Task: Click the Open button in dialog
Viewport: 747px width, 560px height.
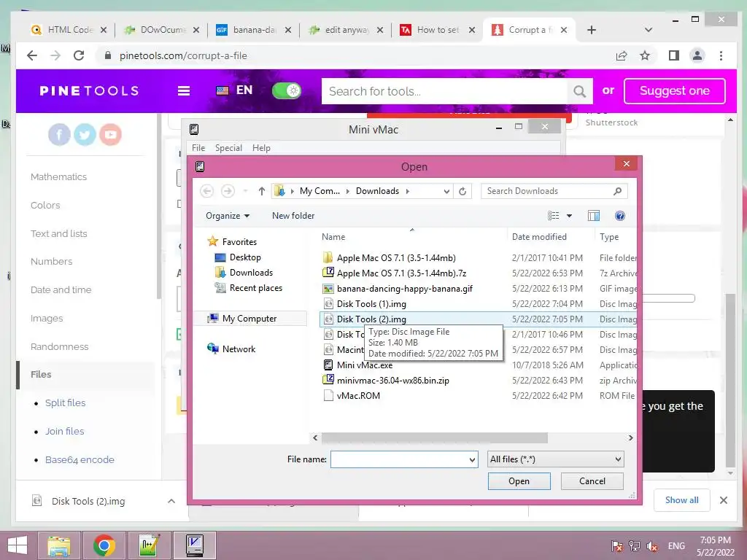Action: click(x=519, y=481)
